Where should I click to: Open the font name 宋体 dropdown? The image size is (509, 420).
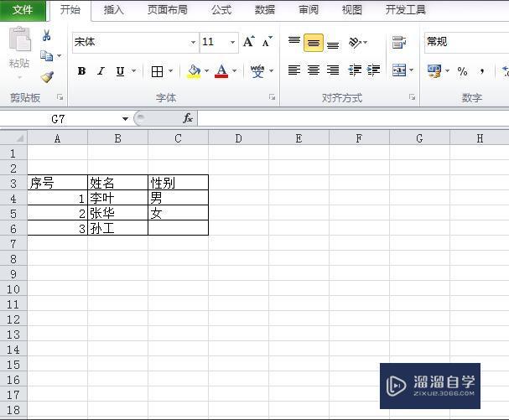point(193,43)
